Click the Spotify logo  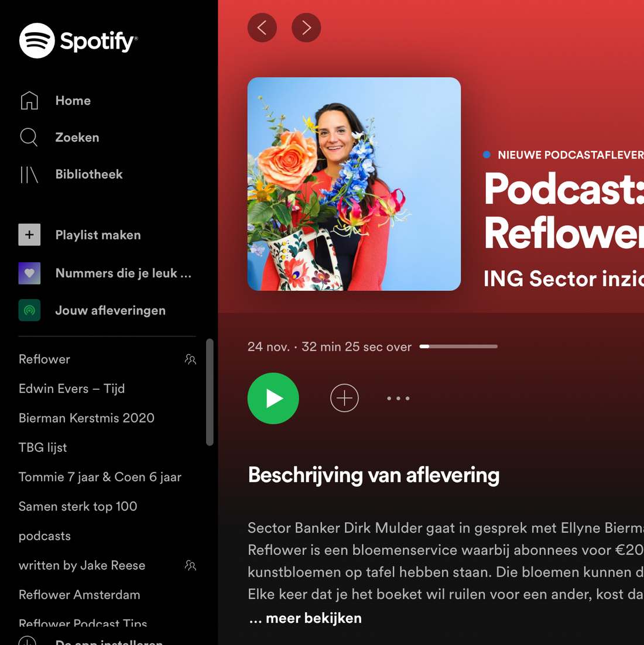(x=78, y=40)
